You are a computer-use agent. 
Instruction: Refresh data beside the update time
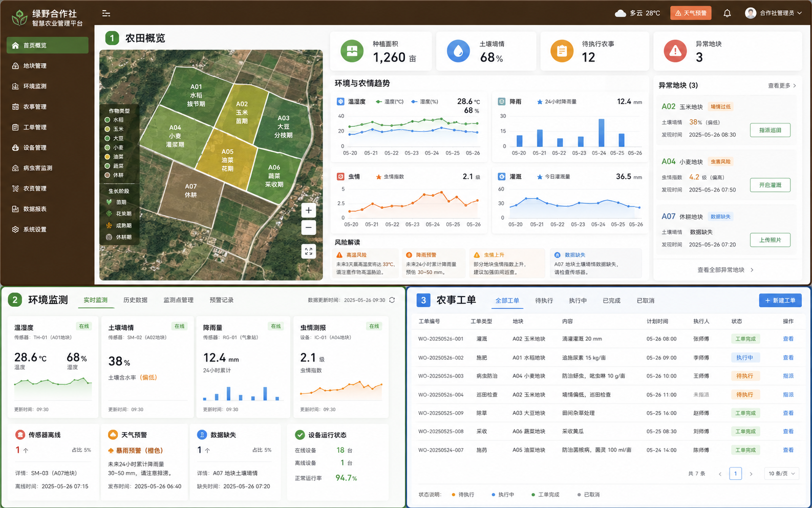coord(392,300)
